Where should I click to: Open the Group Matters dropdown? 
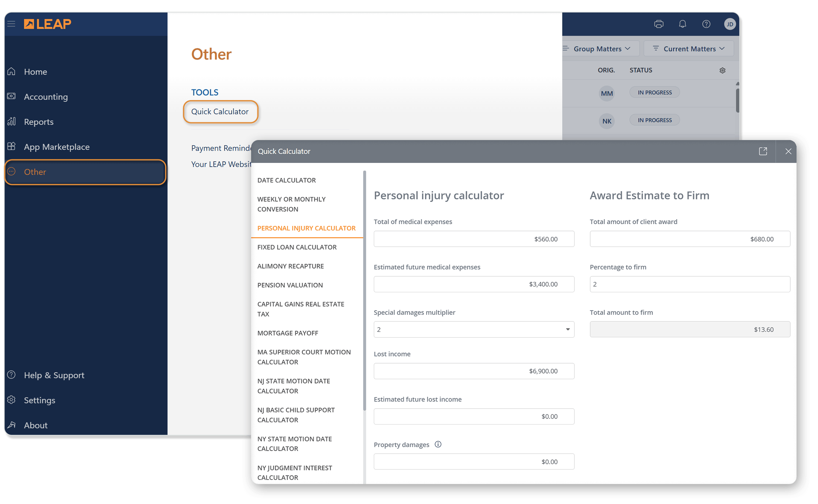point(601,49)
